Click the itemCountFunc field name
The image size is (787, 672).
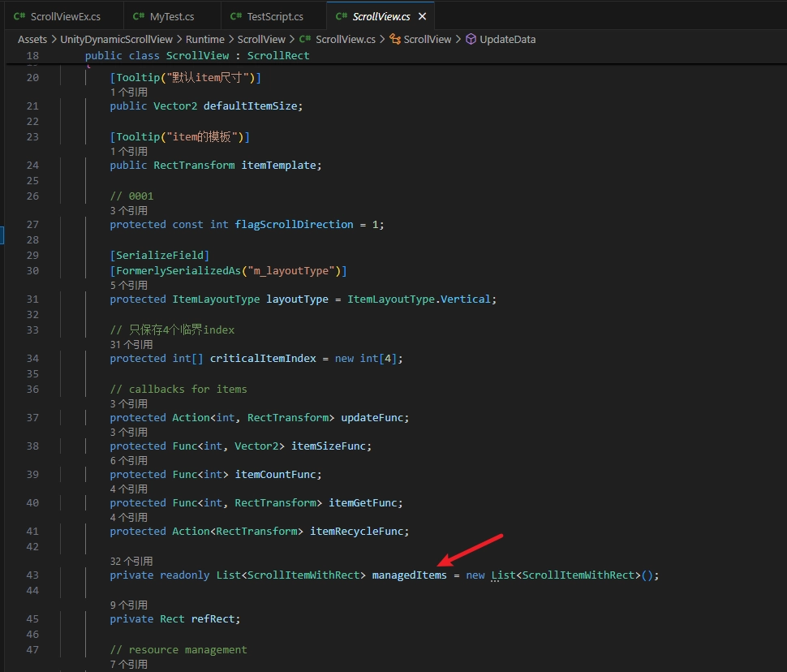pyautogui.click(x=276, y=475)
